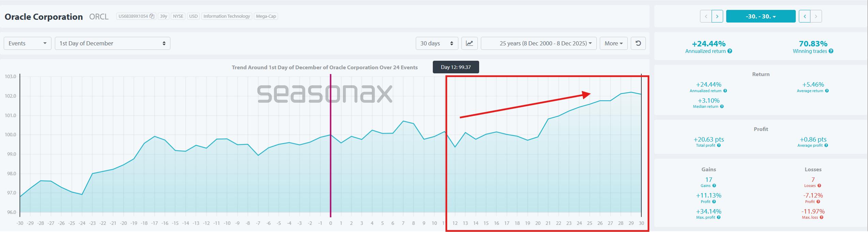Copy the ISIN US68389X1054 via copy icon
The height and width of the screenshot is (232, 868).
tap(152, 16)
